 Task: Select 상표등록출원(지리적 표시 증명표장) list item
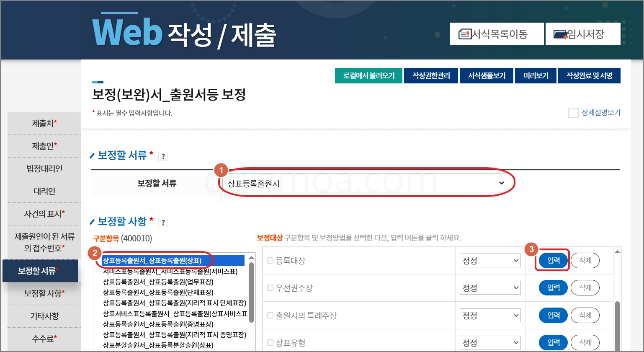coord(175,335)
